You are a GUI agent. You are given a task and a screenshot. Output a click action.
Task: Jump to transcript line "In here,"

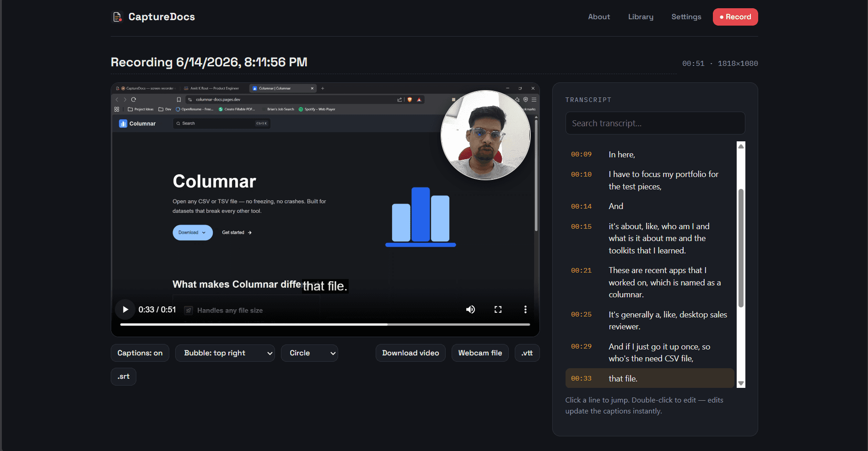click(x=650, y=155)
